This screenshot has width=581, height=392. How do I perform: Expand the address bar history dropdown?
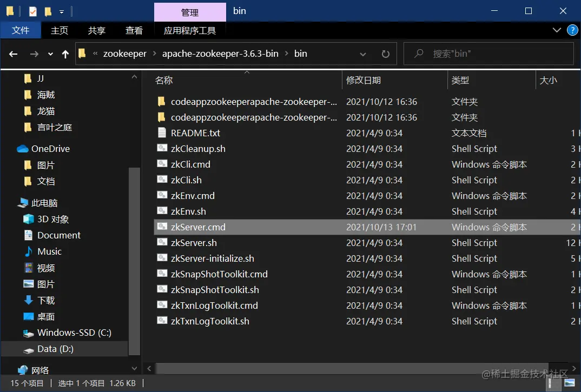tap(363, 54)
